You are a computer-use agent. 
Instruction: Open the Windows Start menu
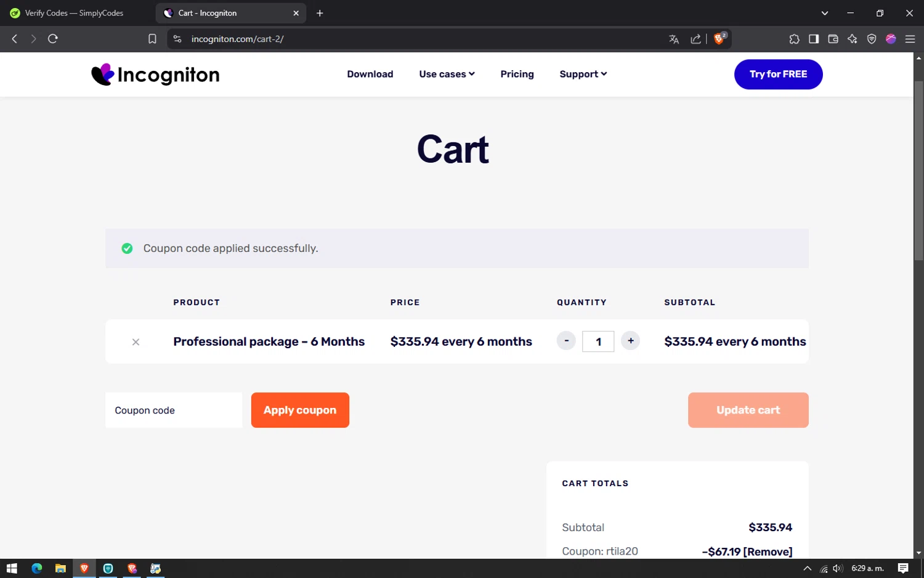click(x=12, y=568)
